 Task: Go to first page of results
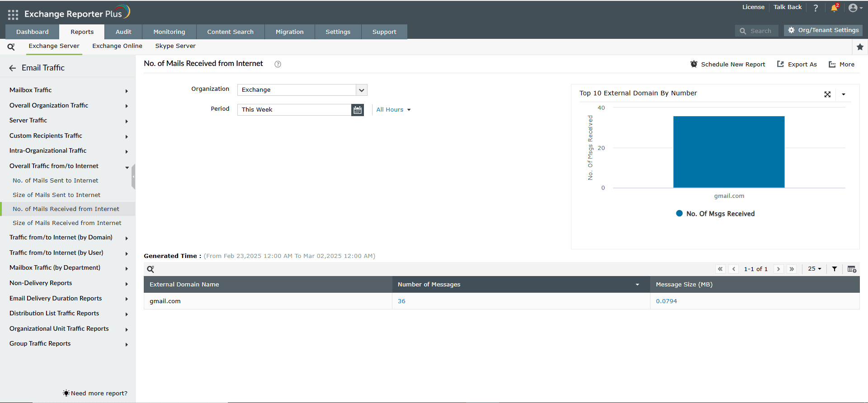tap(720, 269)
